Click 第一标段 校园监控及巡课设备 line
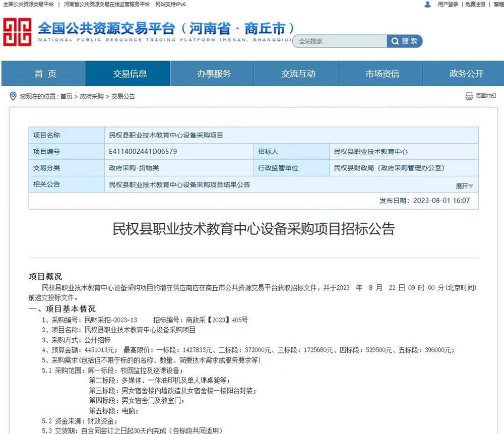 tap(135, 370)
